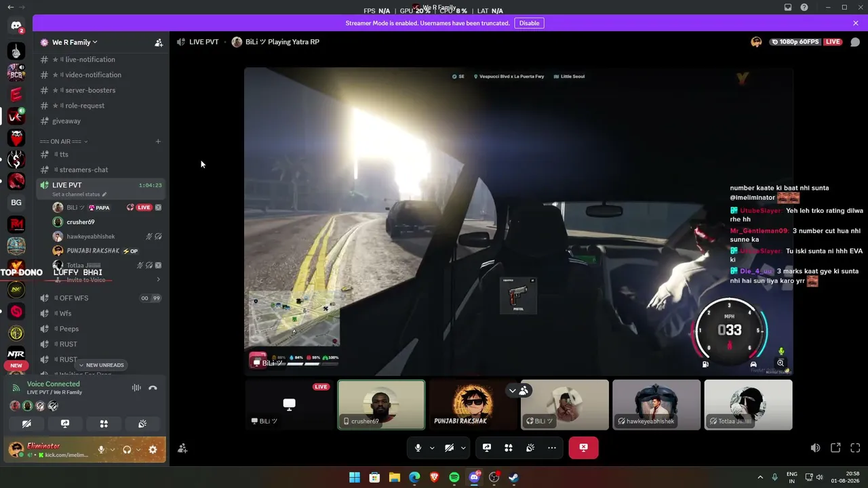Click the invite members icon beside We R Family
The width and height of the screenshot is (868, 488).
coord(159,43)
